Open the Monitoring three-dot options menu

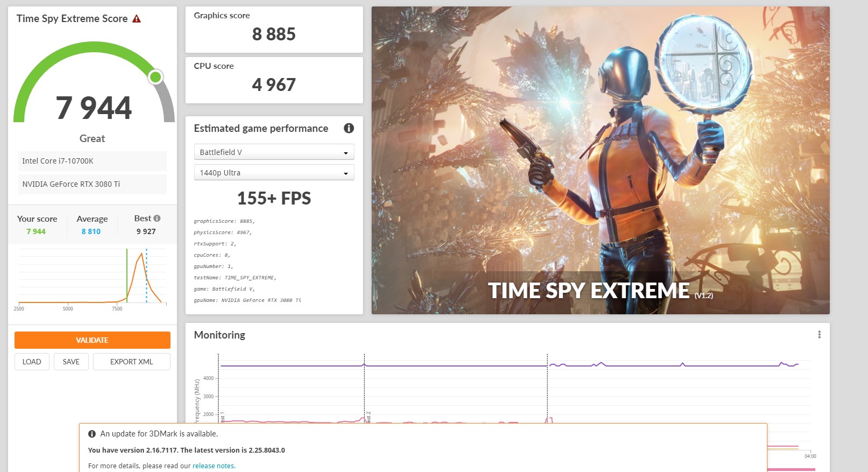pyautogui.click(x=819, y=335)
